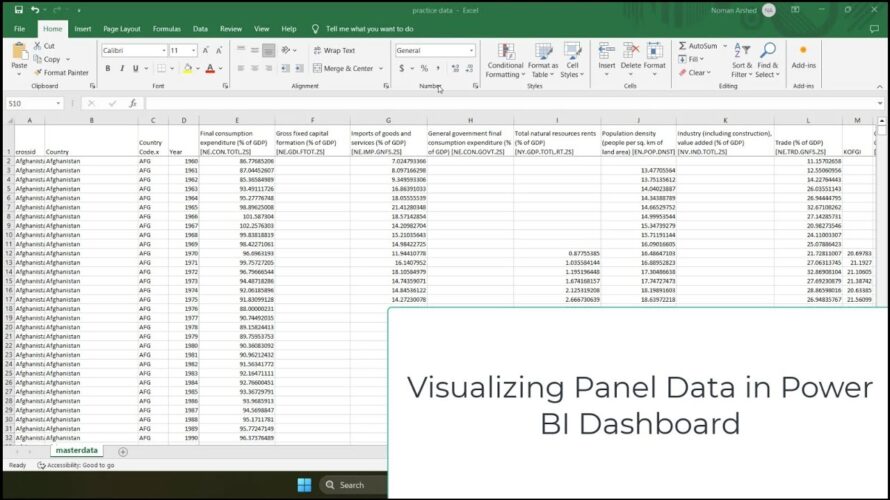The height and width of the screenshot is (500, 890).
Task: Click Tell me what you want to do
Action: click(369, 28)
